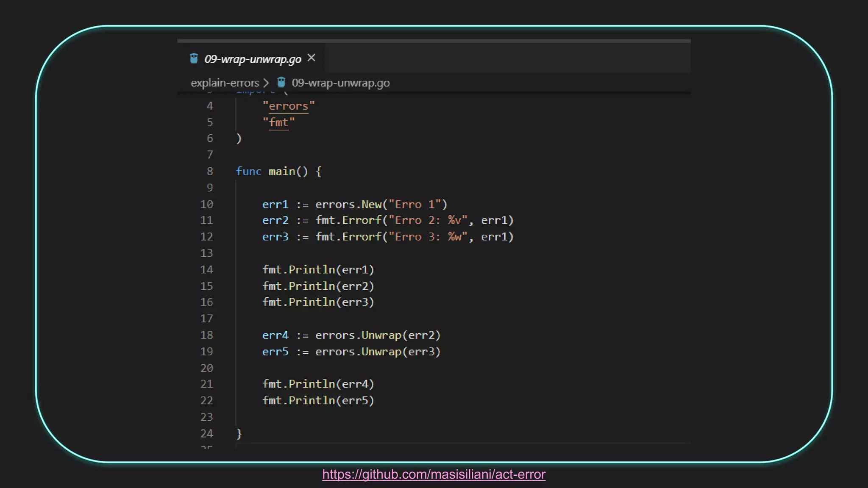Select 09-wrap-unwrap.go in the breadcrumb
The width and height of the screenshot is (868, 488).
point(340,83)
